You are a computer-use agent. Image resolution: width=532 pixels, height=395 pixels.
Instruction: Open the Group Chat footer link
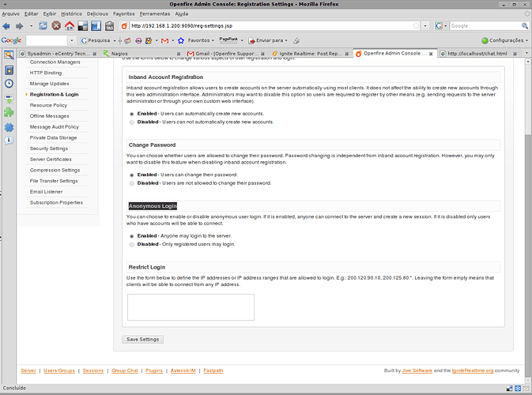125,371
